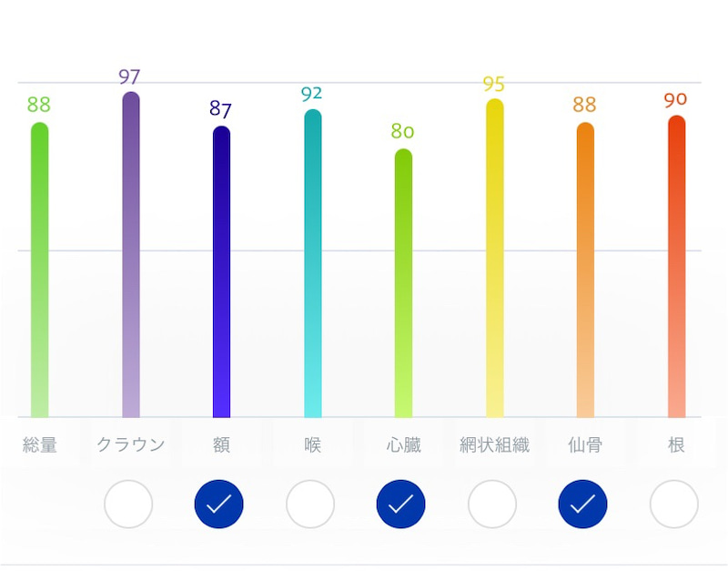Viewport: 728px width, 571px height.
Task: Select the teal 喉 bar
Action: pos(313,263)
